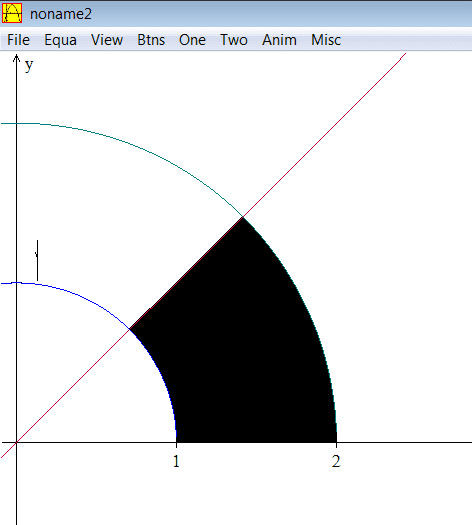Open the File menu
The image size is (472, 525).
point(18,40)
